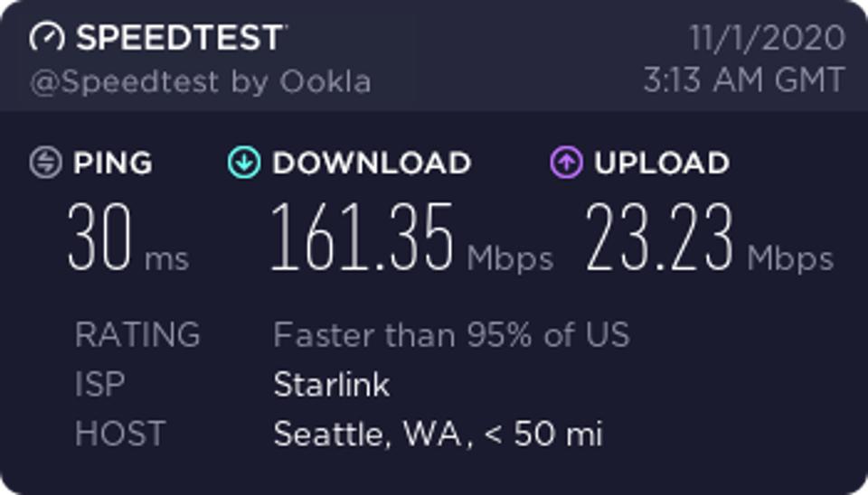Click the 11/1/2020 test date

pos(767,38)
